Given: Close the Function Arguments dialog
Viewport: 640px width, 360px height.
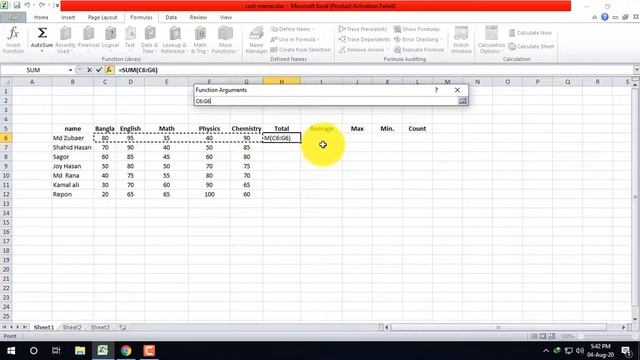Looking at the screenshot, I should pyautogui.click(x=457, y=90).
